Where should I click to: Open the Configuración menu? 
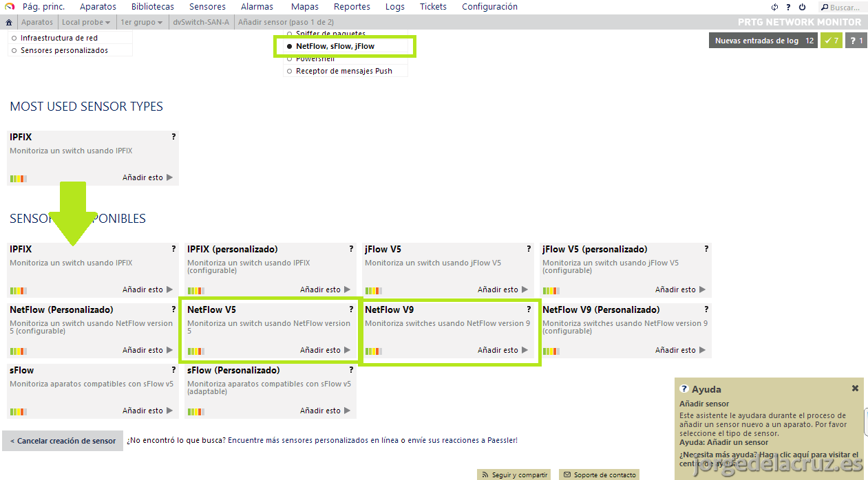coord(489,7)
